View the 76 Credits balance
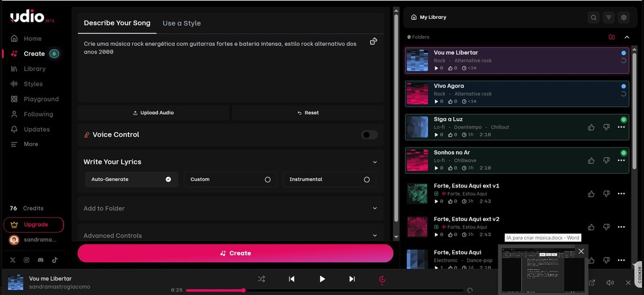 [26, 208]
